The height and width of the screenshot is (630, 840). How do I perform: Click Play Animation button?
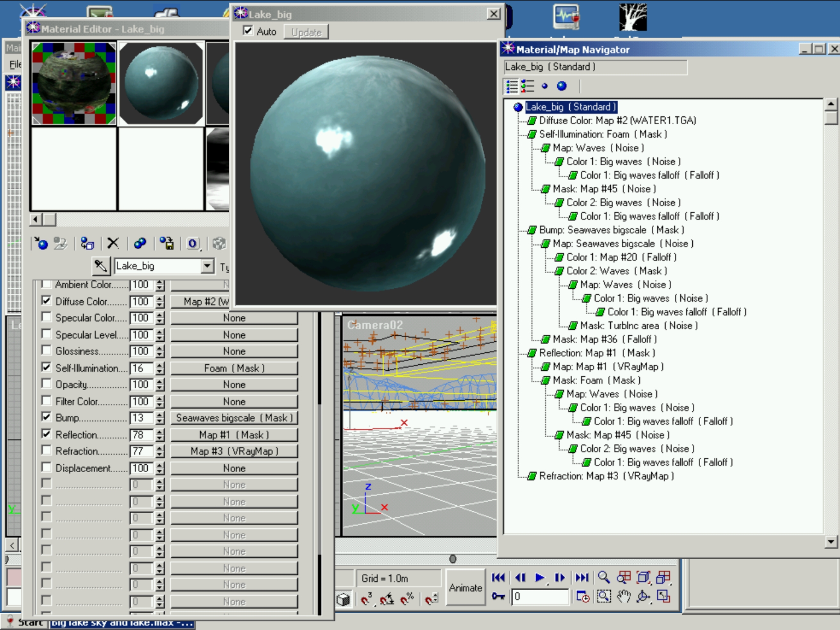(x=540, y=578)
